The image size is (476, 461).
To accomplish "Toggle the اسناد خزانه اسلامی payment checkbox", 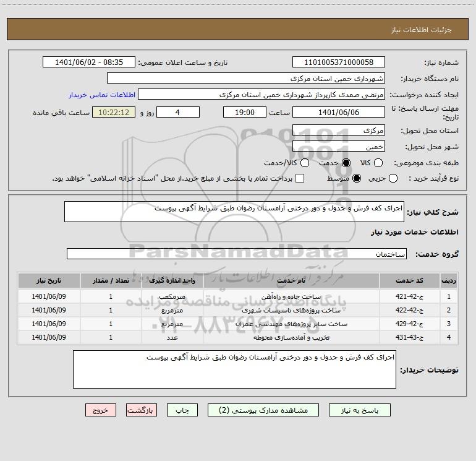I will [300, 178].
